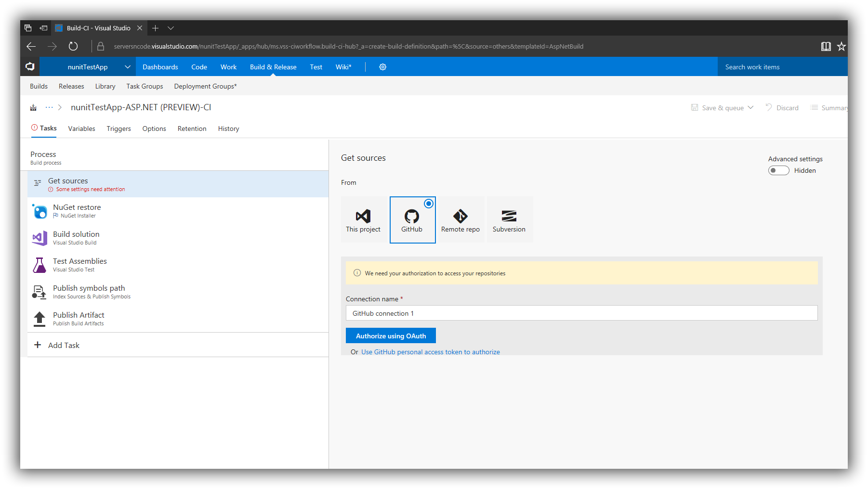Click the set tabs aside arrow icon

coord(43,28)
